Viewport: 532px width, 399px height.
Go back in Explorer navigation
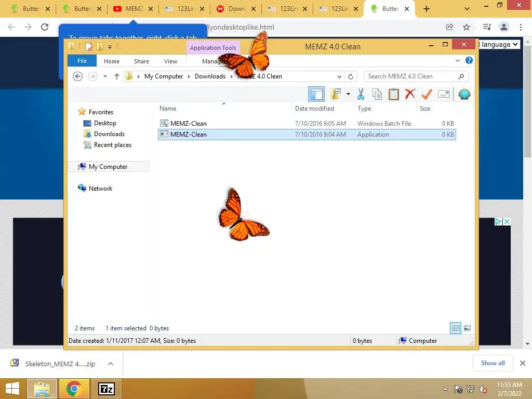point(78,76)
